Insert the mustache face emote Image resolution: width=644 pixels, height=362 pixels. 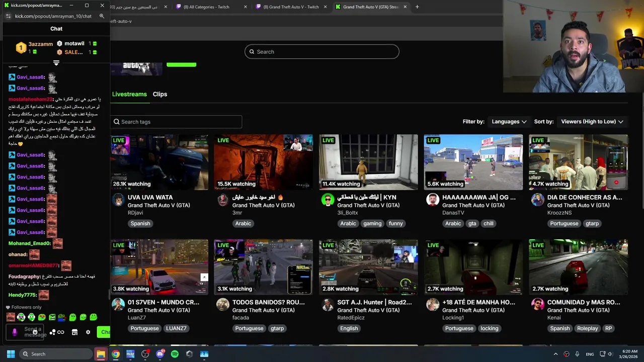11,317
